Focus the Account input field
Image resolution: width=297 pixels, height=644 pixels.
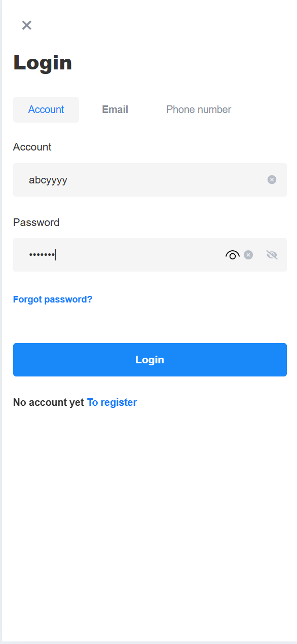click(x=150, y=180)
